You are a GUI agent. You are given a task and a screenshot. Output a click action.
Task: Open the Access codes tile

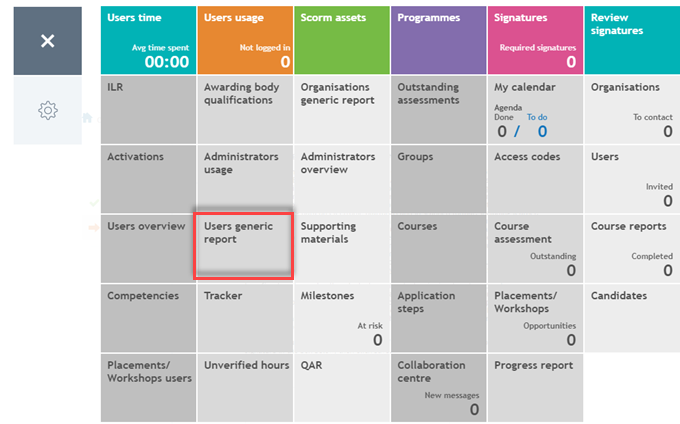[535, 179]
